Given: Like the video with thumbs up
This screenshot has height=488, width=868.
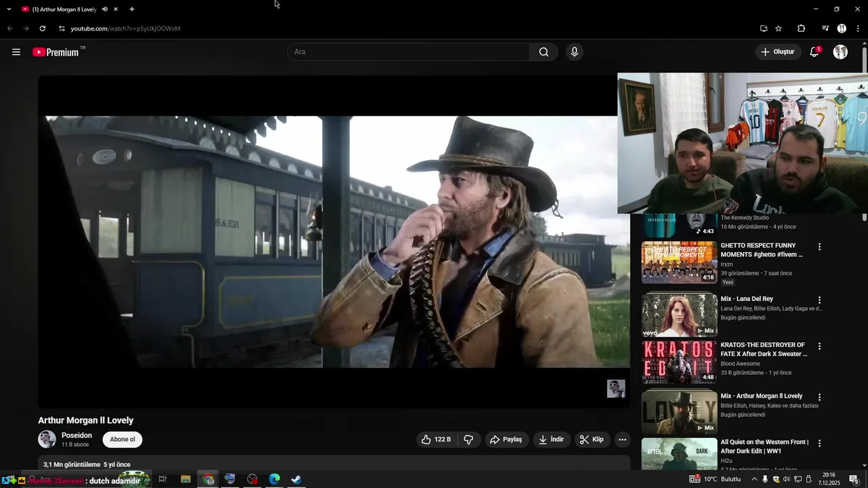Looking at the screenshot, I should click(x=435, y=439).
